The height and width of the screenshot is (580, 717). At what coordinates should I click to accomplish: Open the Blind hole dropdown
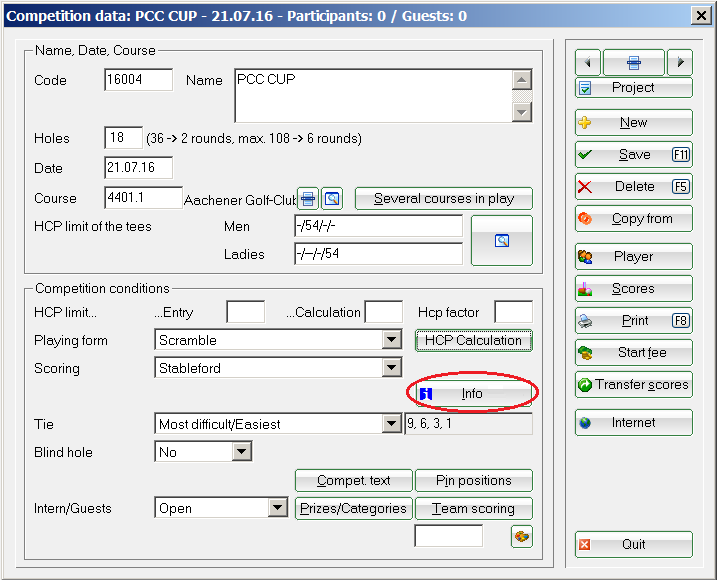(241, 452)
